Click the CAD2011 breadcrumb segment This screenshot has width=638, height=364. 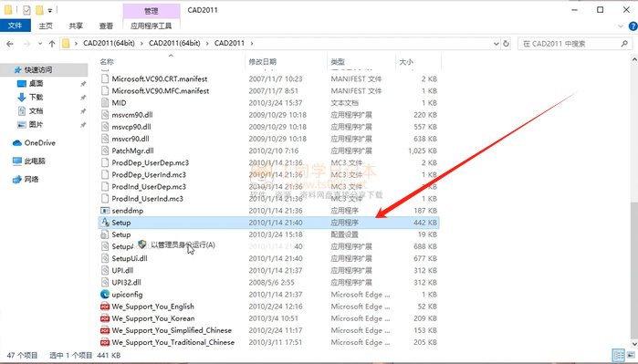[x=229, y=43]
